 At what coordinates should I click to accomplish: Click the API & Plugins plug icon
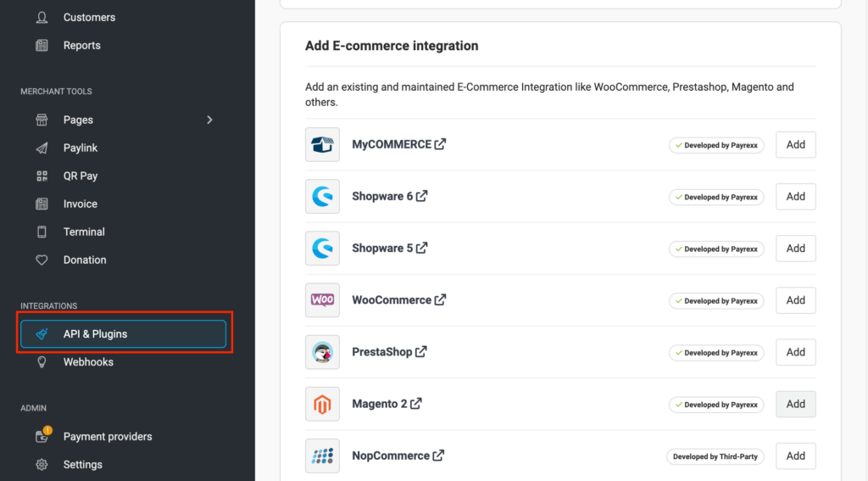coord(42,334)
